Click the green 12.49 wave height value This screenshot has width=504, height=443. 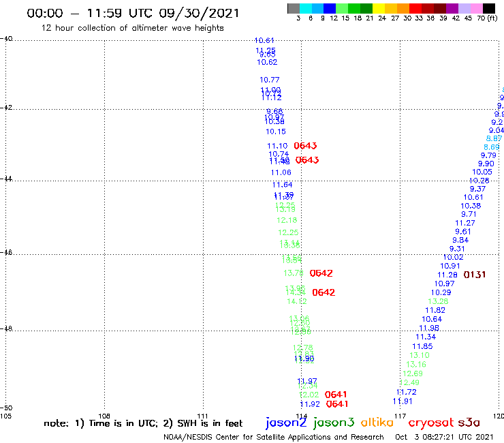tap(409, 382)
